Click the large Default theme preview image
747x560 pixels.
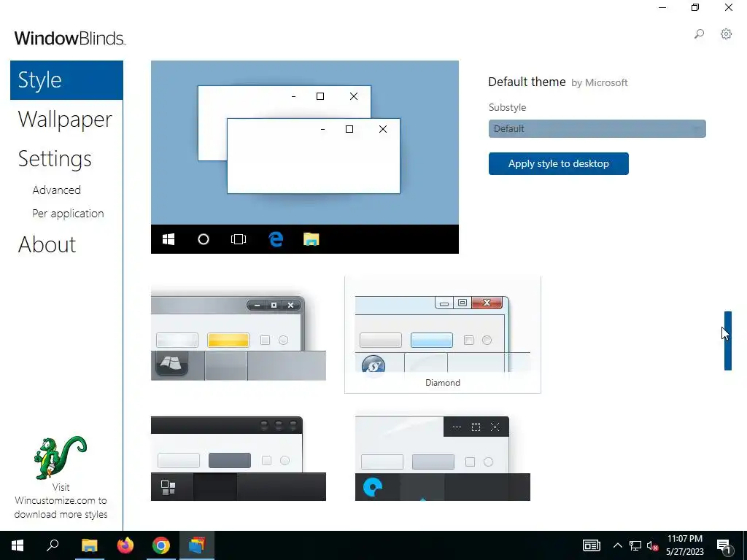point(305,157)
